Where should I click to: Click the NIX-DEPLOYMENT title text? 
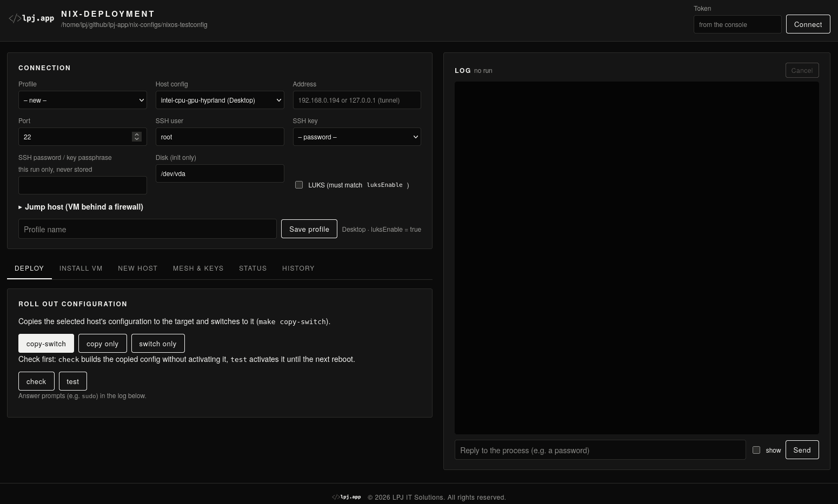click(108, 14)
